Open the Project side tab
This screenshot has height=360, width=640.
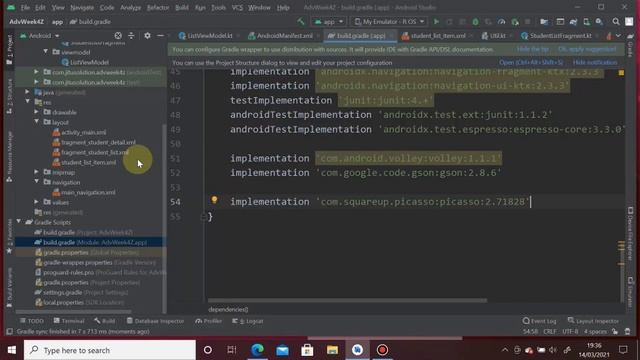(9, 49)
